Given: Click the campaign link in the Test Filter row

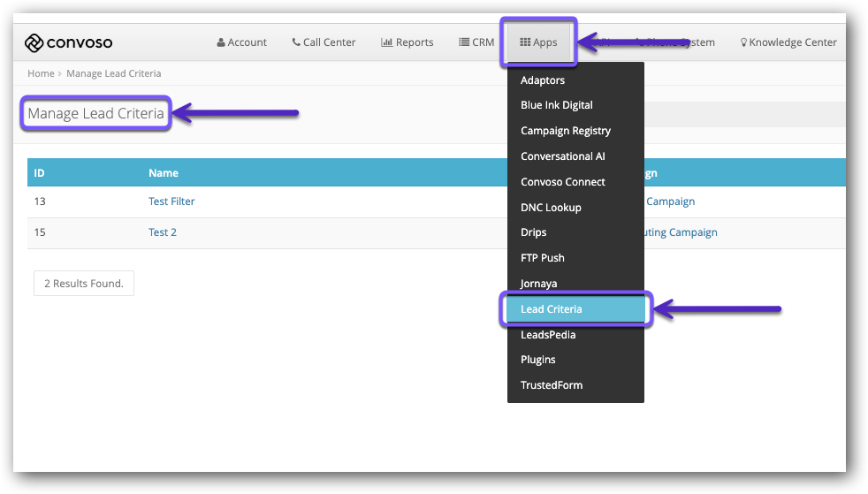Looking at the screenshot, I should tap(670, 201).
